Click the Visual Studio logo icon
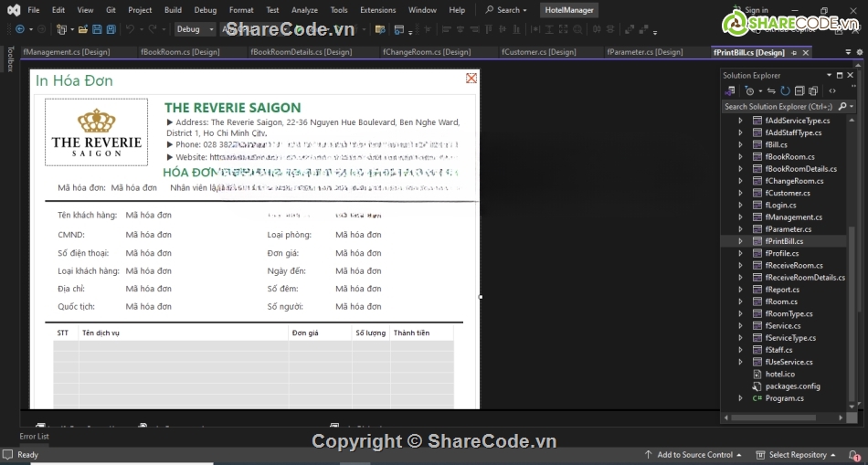This screenshot has width=868, height=465. 14,10
